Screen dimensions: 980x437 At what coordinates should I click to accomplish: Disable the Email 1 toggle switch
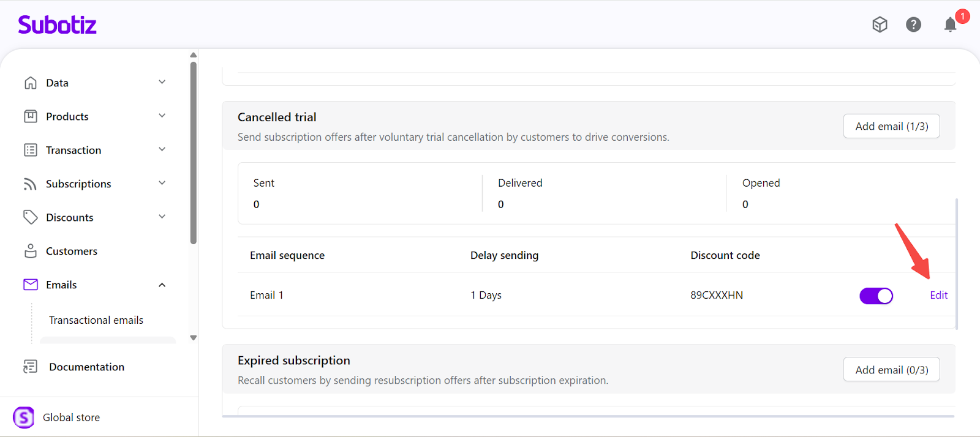click(876, 296)
